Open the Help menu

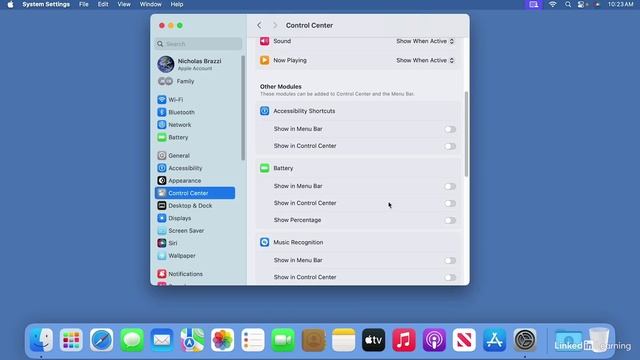177,4
